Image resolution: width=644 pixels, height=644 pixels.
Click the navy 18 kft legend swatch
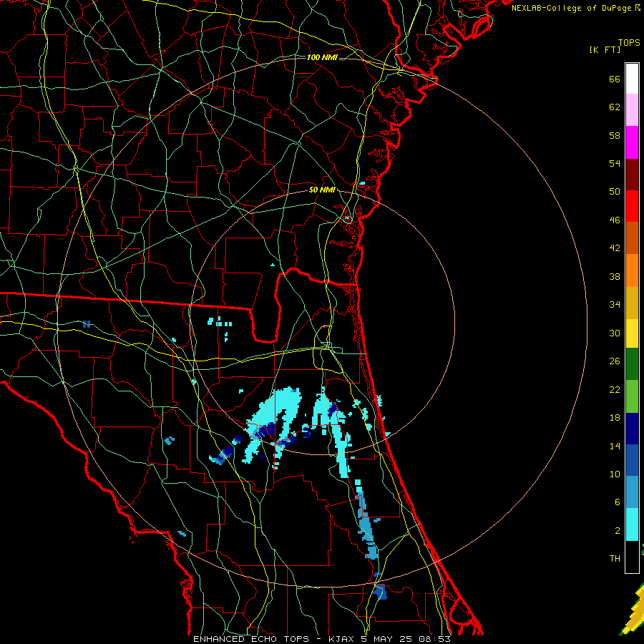coord(632,429)
